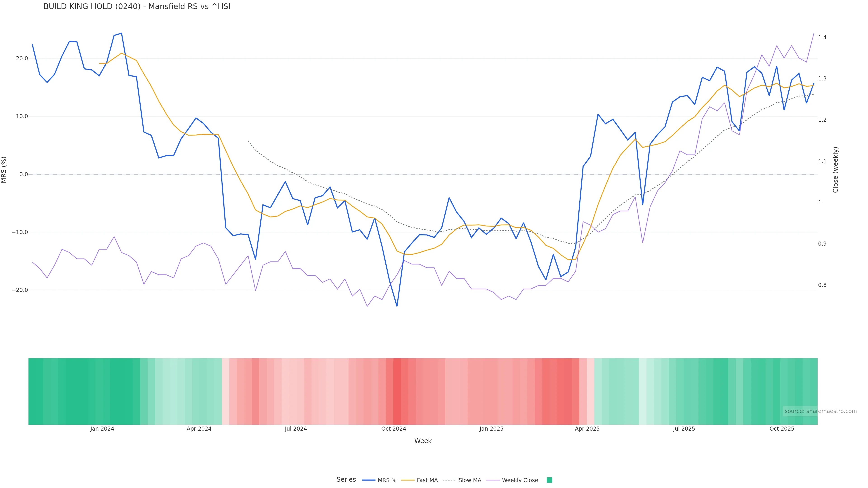Click the Apr 2025 x-axis tick label

[587, 429]
